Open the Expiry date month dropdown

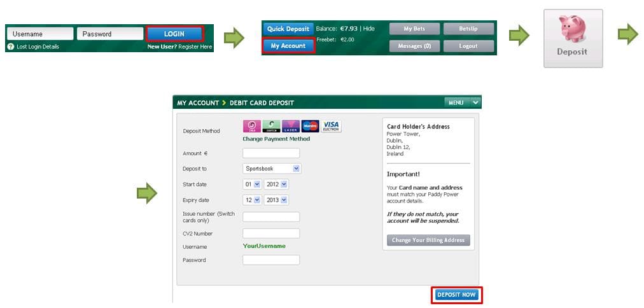click(252, 200)
